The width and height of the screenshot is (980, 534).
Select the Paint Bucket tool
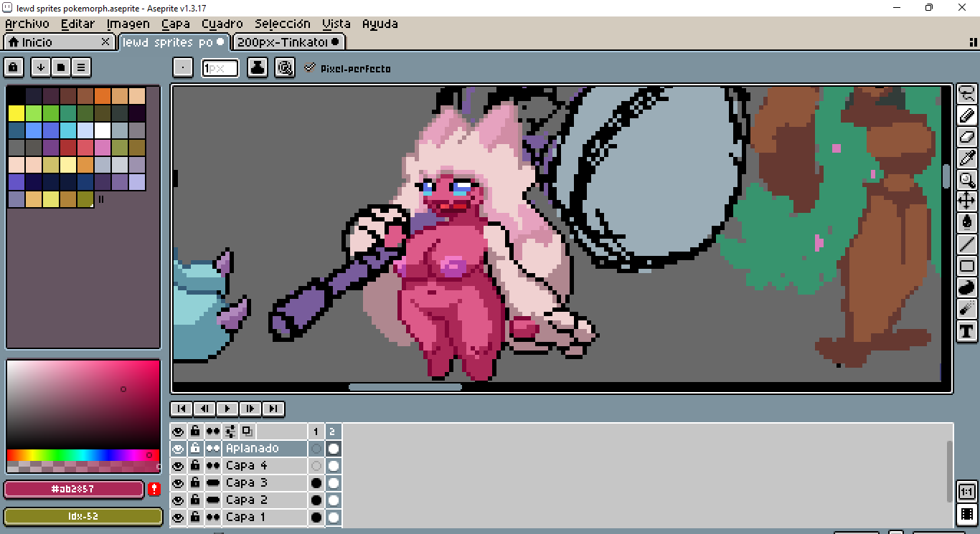(967, 222)
